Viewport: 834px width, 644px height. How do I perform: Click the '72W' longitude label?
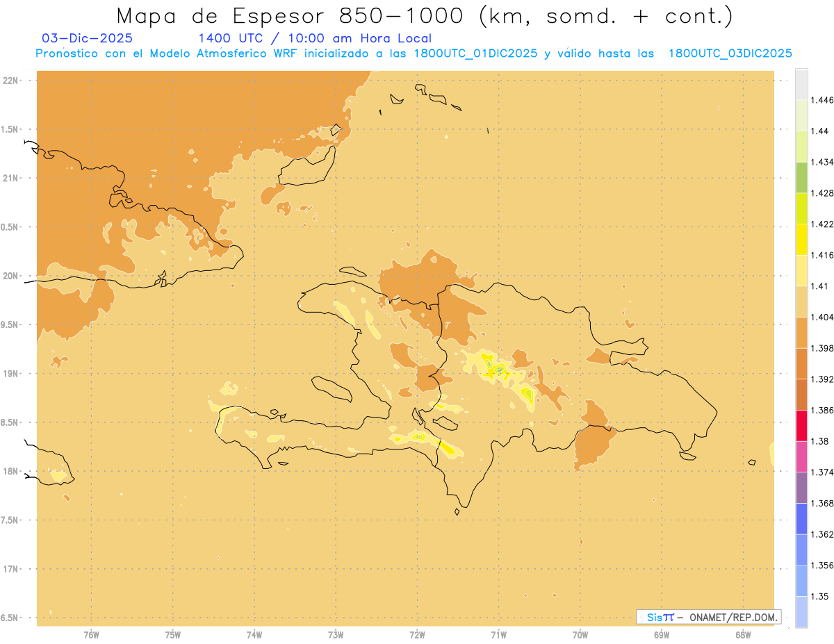pos(417,635)
